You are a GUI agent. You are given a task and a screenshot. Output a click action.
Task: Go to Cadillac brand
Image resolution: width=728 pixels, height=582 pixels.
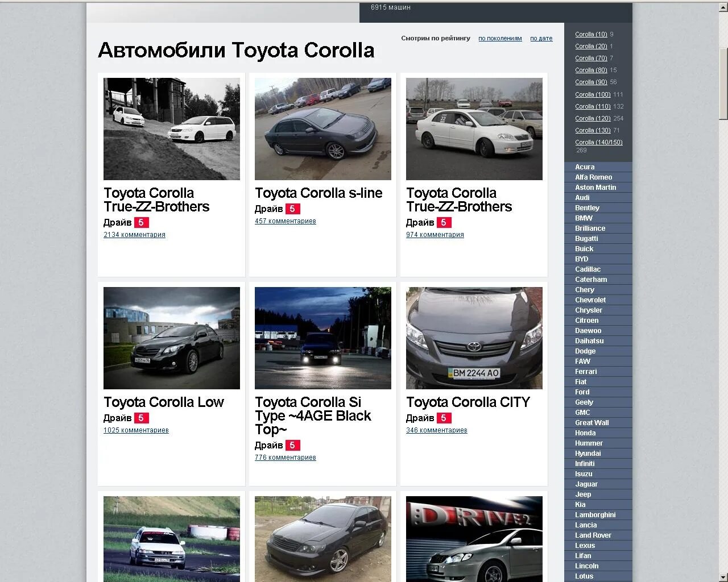point(588,269)
